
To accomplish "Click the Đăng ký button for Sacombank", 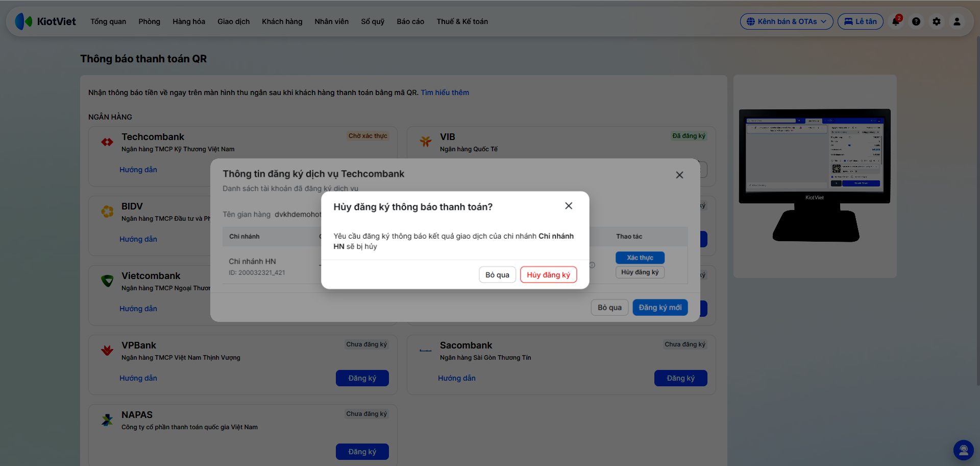I will click(681, 378).
